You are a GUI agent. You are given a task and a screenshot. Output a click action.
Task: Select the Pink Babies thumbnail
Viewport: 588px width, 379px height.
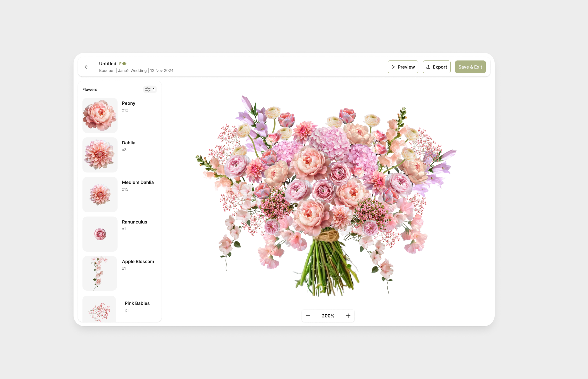[x=99, y=309]
